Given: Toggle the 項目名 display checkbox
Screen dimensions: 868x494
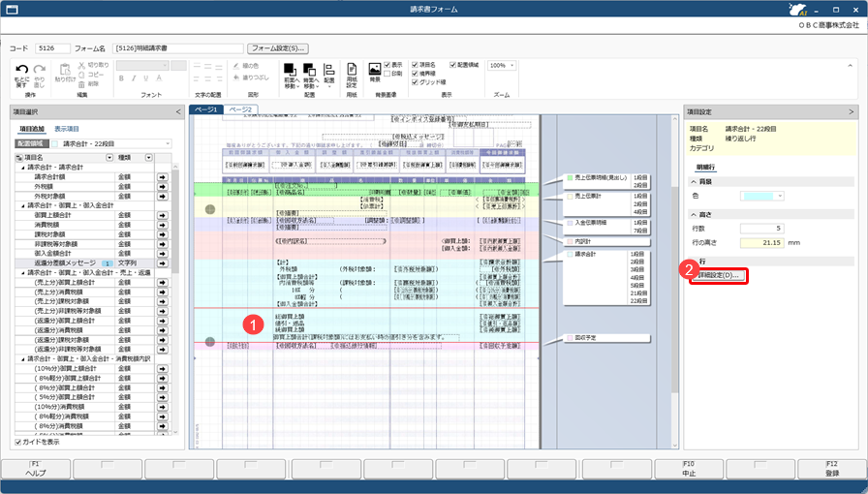Looking at the screenshot, I should pos(415,65).
